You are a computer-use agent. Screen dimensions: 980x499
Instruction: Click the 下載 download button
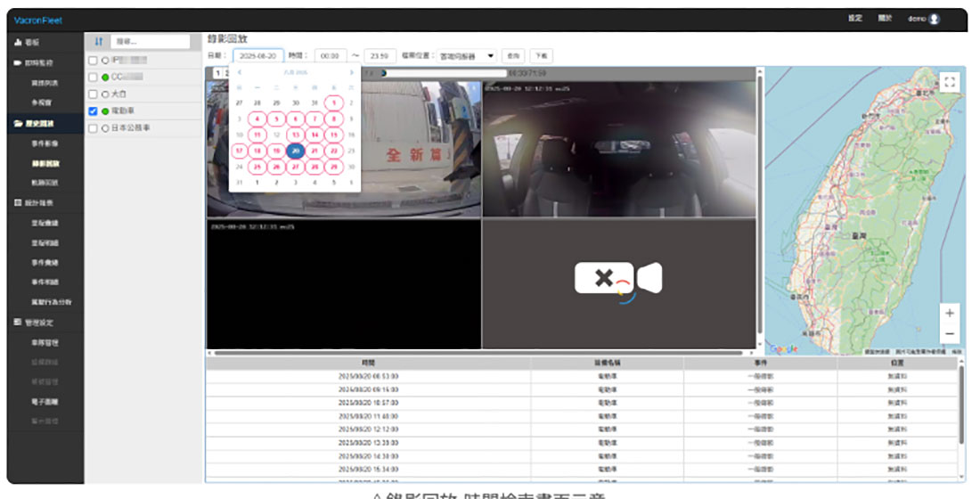(x=542, y=55)
